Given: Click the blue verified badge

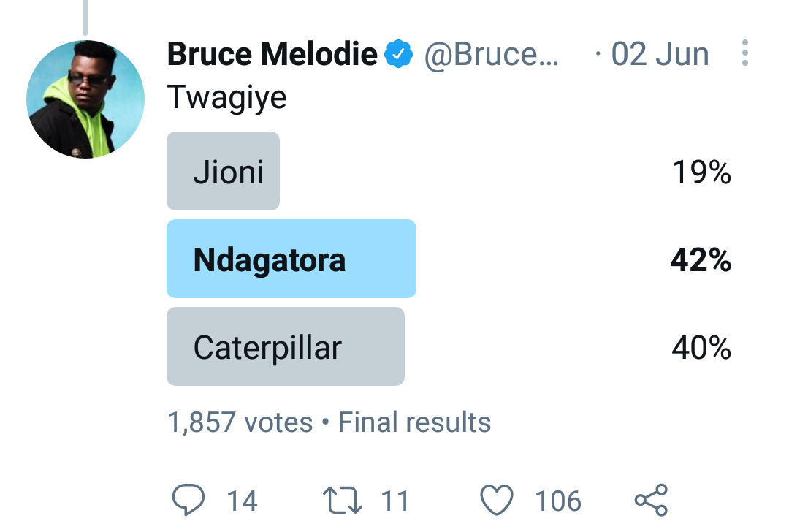Looking at the screenshot, I should pos(400,55).
